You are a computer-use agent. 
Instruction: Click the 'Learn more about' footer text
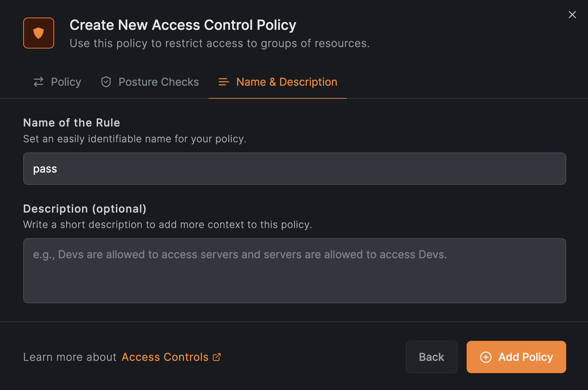click(x=70, y=357)
